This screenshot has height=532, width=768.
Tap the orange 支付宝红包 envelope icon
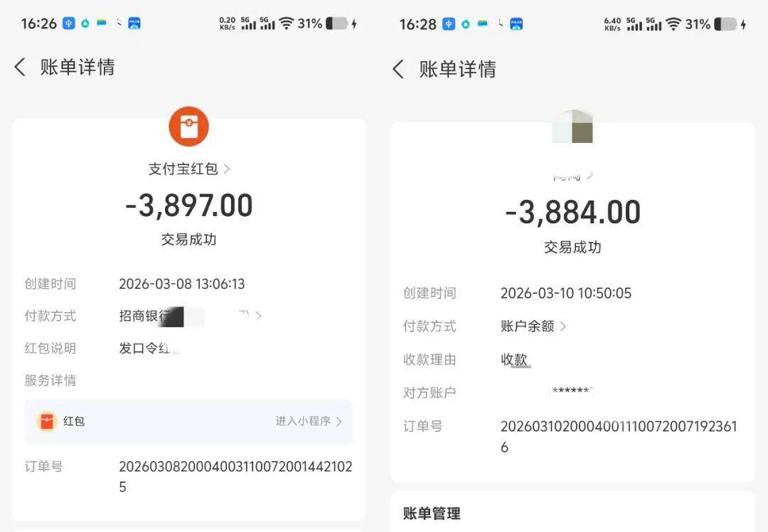[188, 127]
